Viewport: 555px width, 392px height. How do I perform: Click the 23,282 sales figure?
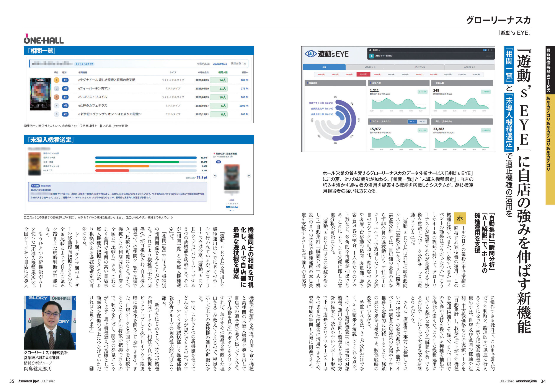[439, 129]
